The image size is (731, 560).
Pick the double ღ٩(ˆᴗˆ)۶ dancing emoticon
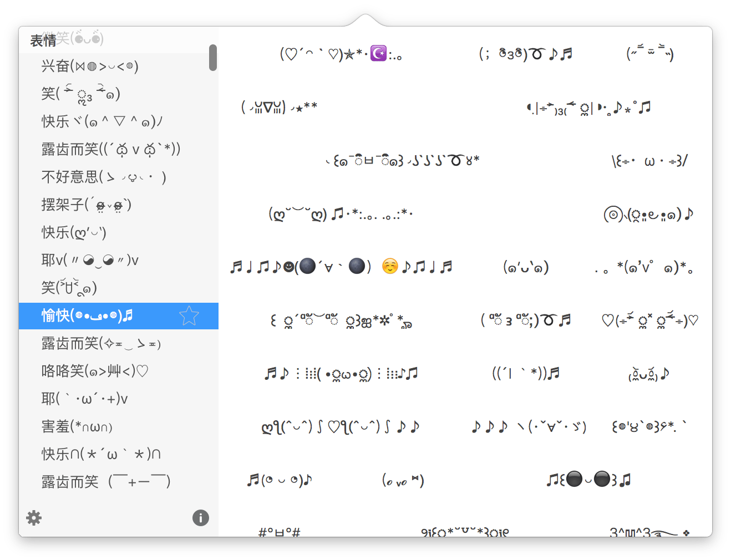(341, 427)
